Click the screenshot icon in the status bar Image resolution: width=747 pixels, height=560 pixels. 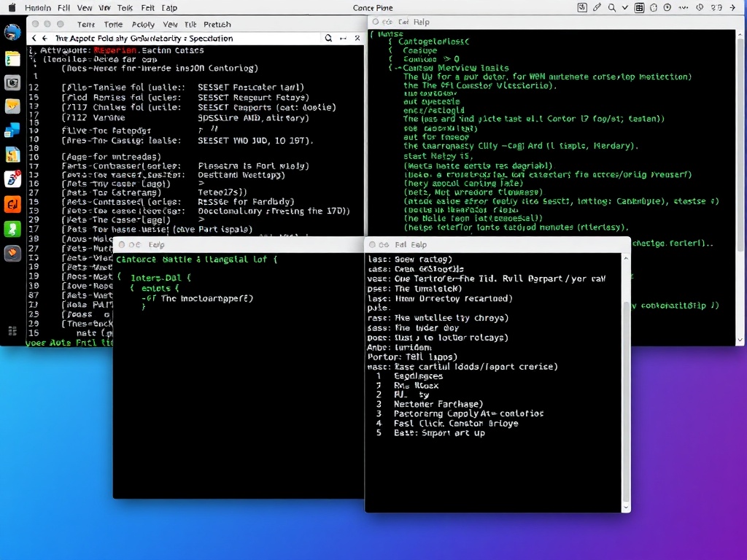tap(582, 7)
